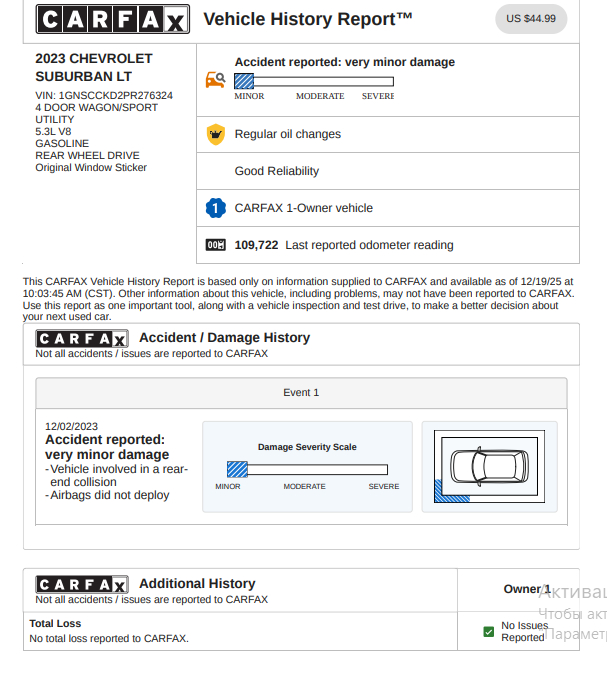
Task: Click the odometer reading icon
Action: click(x=215, y=245)
